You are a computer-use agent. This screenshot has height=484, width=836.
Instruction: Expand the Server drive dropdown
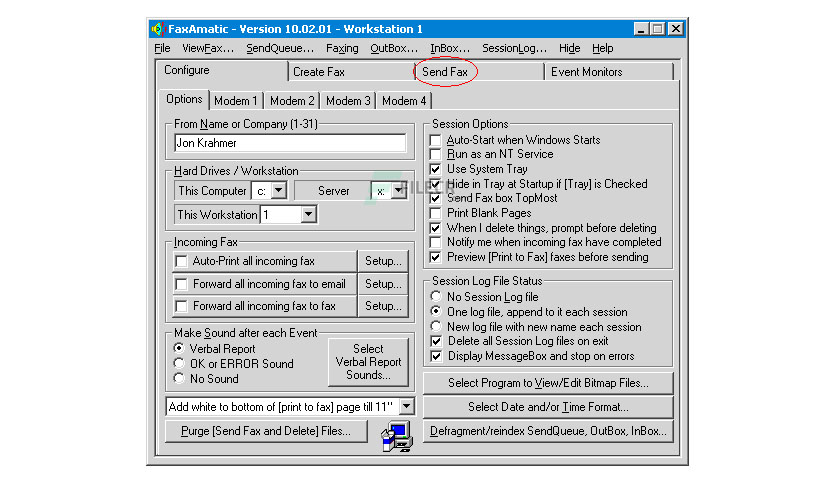tap(398, 190)
